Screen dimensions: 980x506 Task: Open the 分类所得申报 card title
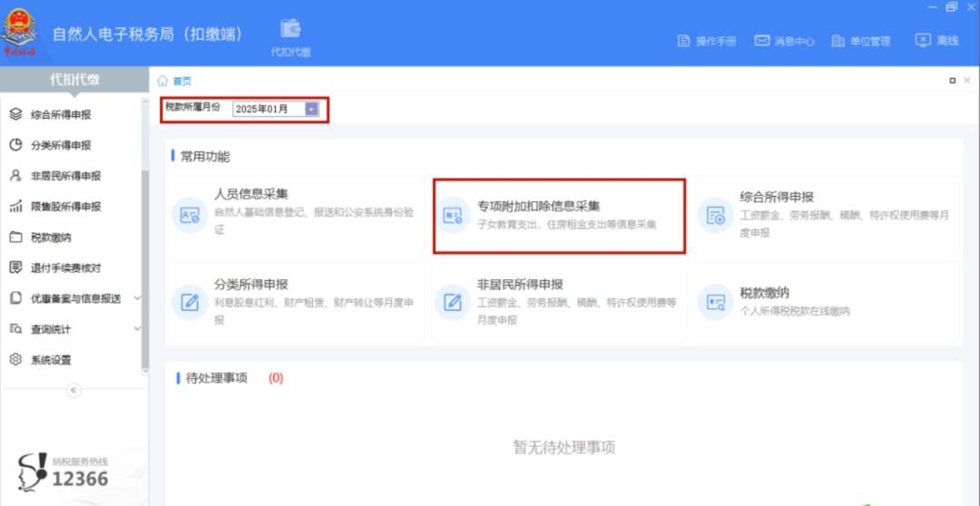point(251,284)
